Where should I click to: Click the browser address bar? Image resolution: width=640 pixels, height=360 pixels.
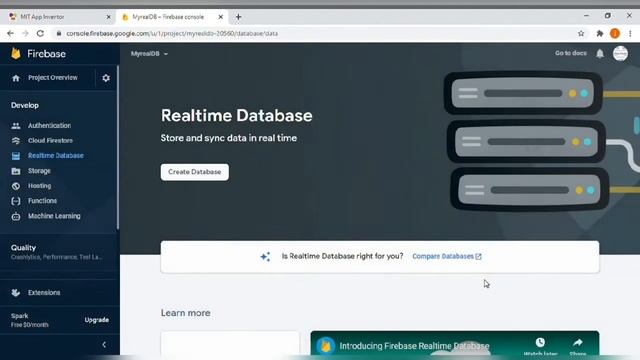[x=314, y=33]
